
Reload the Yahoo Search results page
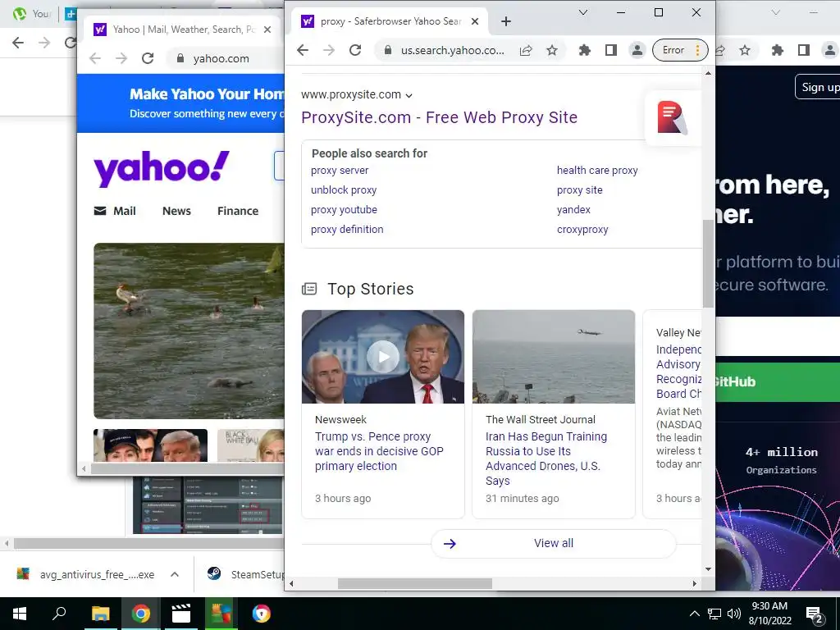tap(355, 50)
